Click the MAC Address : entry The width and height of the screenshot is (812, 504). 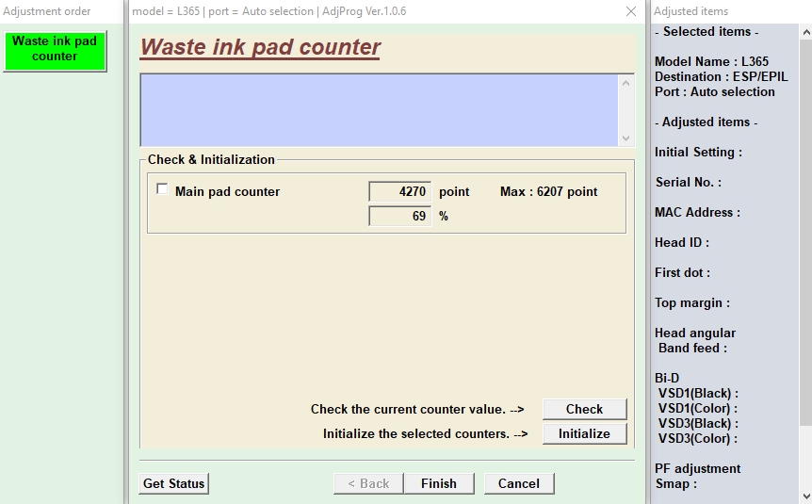697,212
